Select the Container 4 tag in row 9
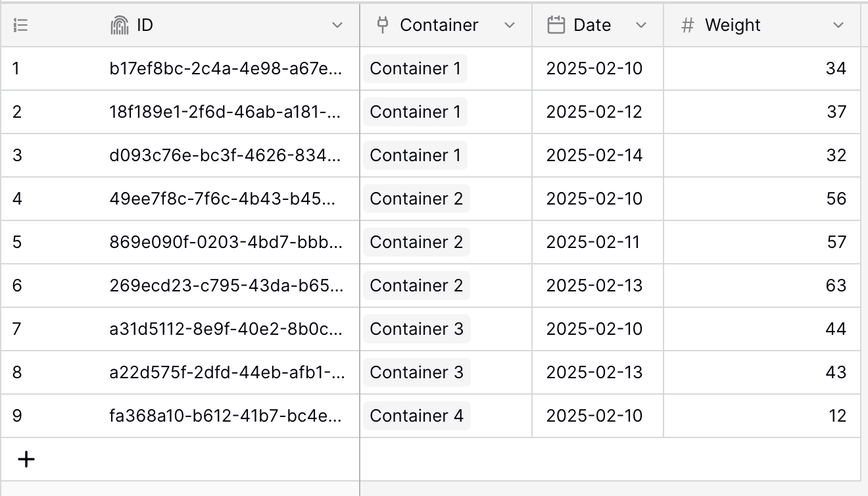The width and height of the screenshot is (868, 496). coord(416,416)
